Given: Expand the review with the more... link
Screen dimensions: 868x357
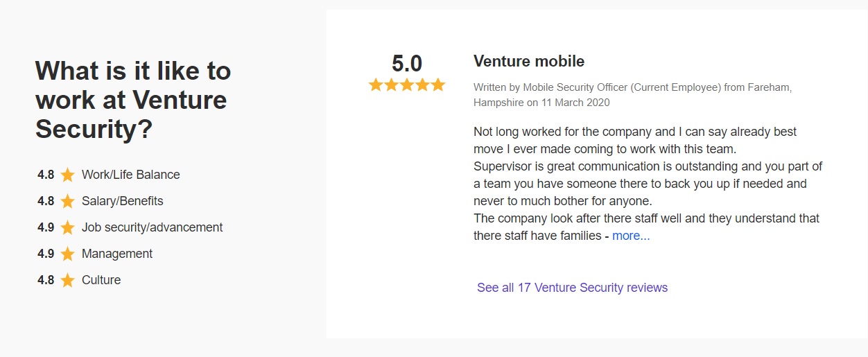Looking at the screenshot, I should pos(631,236).
